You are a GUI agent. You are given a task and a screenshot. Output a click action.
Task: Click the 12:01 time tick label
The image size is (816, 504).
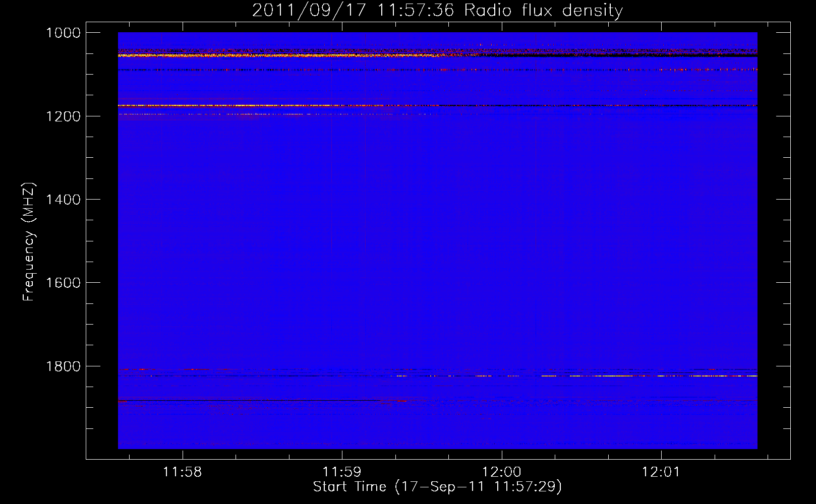point(661,472)
